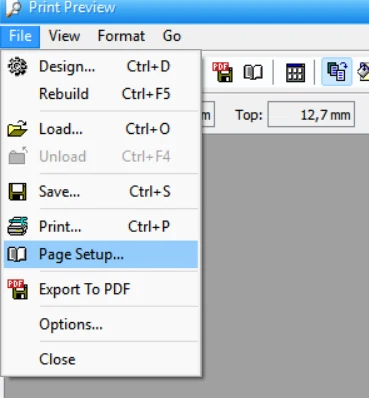Click the grid thumbnails toolbar icon
Screen dimensions: 369x398
pyautogui.click(x=295, y=72)
